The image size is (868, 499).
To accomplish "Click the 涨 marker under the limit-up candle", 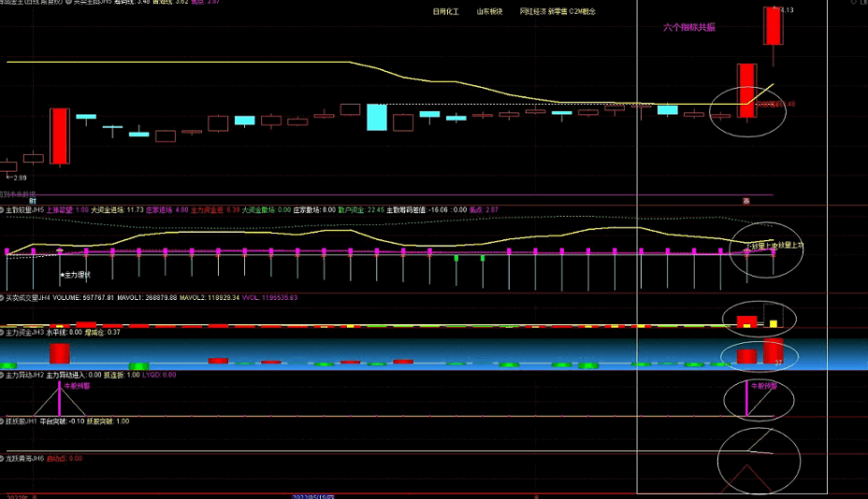I will coord(745,201).
